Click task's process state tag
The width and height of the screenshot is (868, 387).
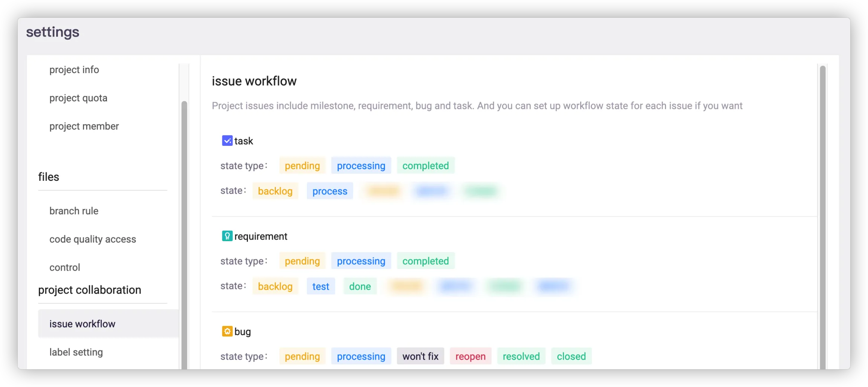click(330, 191)
